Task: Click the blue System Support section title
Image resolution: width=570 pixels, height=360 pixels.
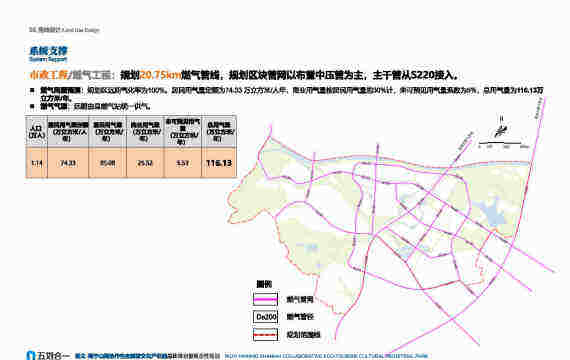Action: pos(48,53)
